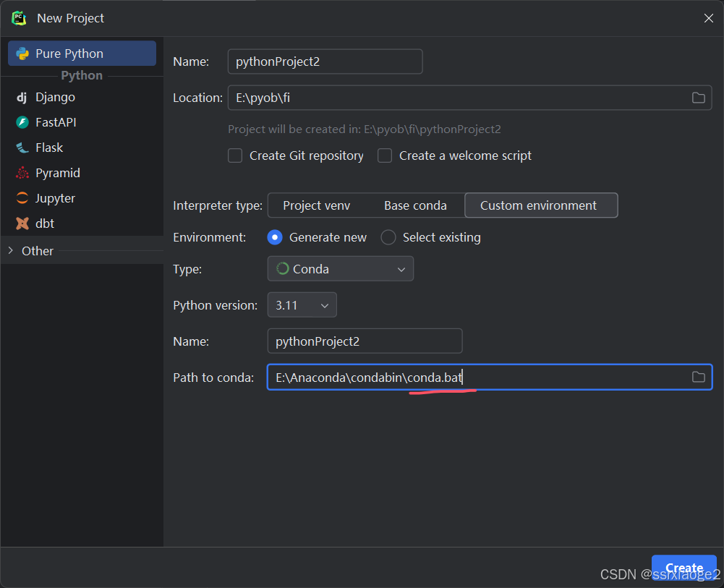Screen dimensions: 724x588
Task: Switch interpreter type to Project venv
Action: click(316, 205)
